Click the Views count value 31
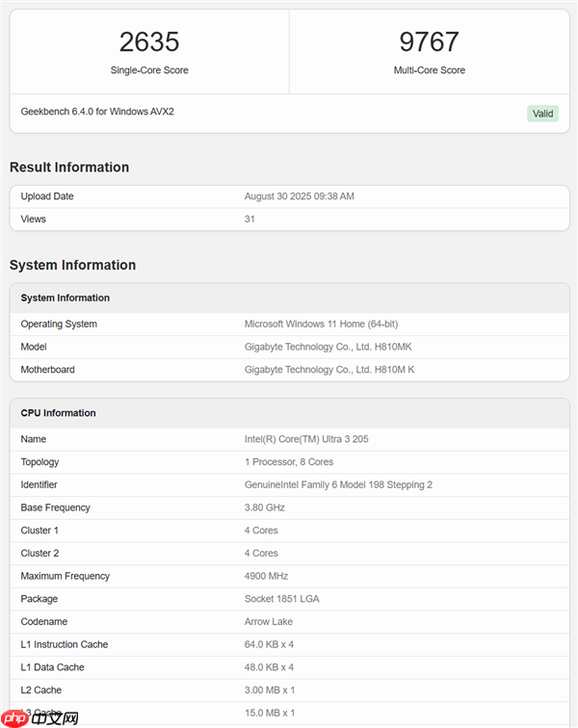The image size is (578, 728). (250, 220)
